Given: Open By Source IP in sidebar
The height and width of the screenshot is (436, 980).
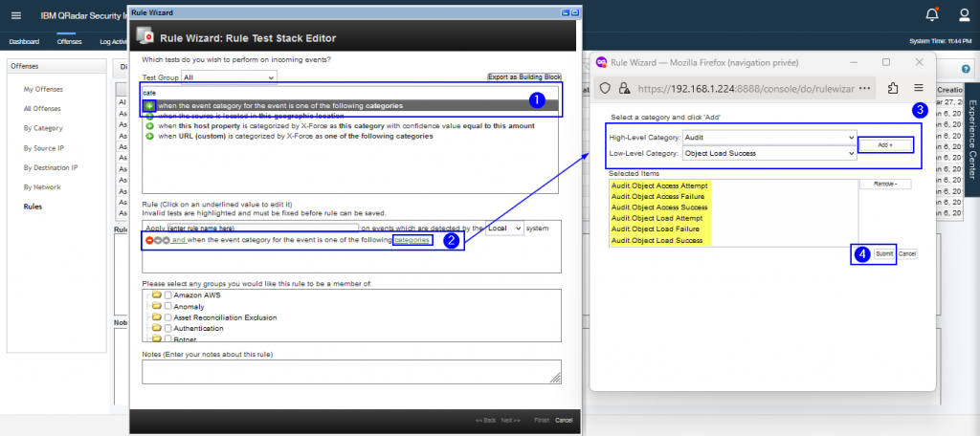Looking at the screenshot, I should [x=44, y=148].
